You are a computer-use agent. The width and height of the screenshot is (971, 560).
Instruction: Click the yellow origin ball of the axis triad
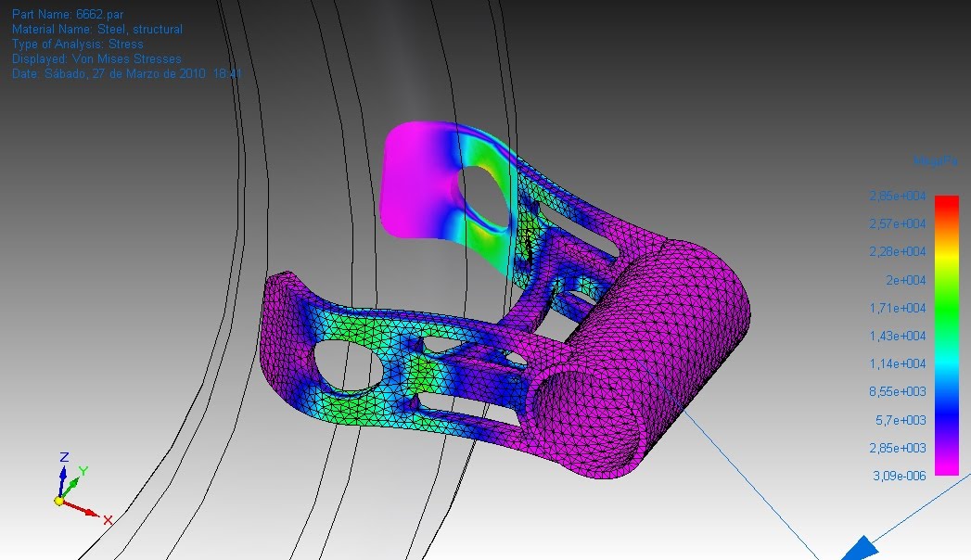pos(59,501)
